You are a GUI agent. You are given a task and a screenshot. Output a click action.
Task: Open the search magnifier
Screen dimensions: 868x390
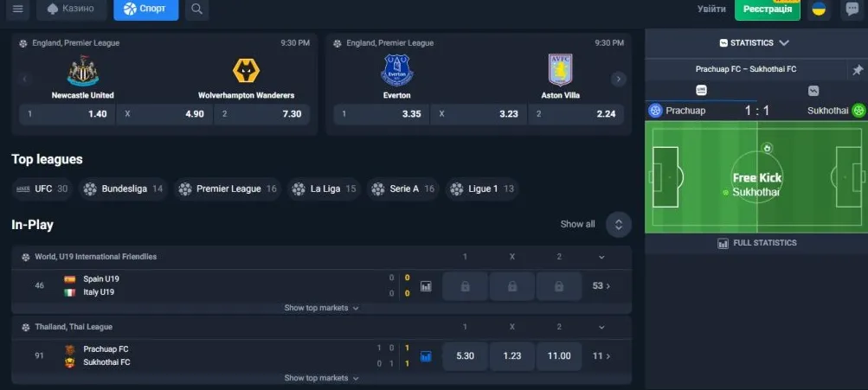pyautogui.click(x=196, y=10)
